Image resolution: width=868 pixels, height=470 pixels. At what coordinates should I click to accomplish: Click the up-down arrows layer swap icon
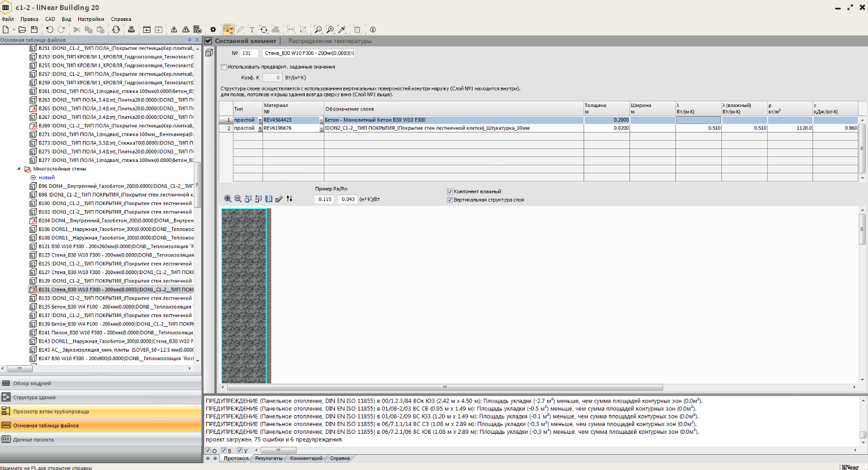point(290,199)
